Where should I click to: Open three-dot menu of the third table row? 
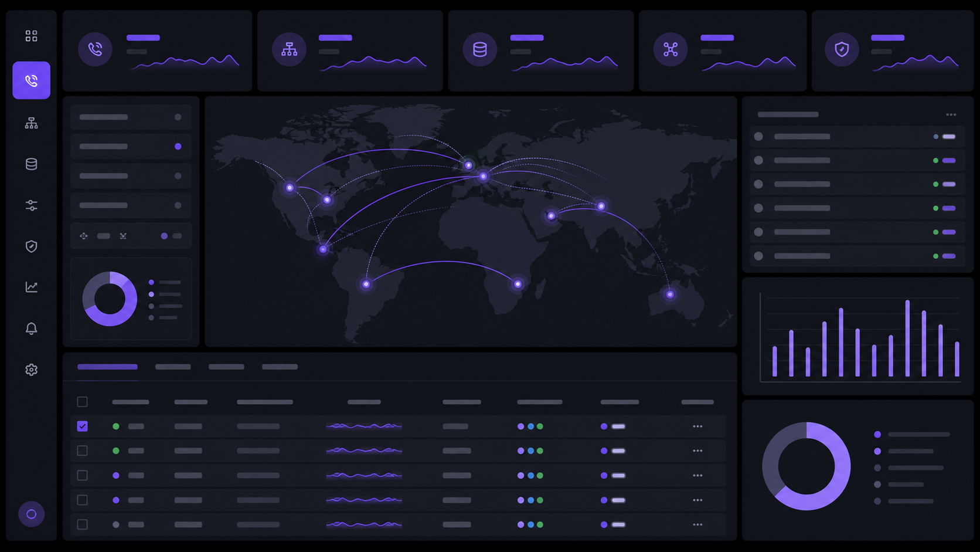697,476
